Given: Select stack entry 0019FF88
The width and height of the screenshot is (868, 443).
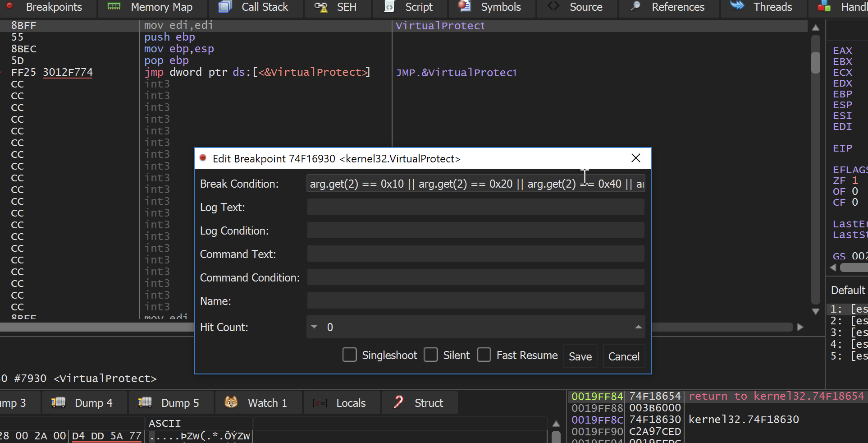Looking at the screenshot, I should 597,408.
